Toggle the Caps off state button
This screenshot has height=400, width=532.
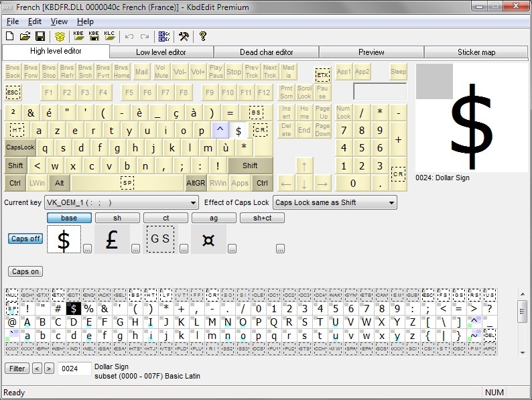tap(25, 239)
